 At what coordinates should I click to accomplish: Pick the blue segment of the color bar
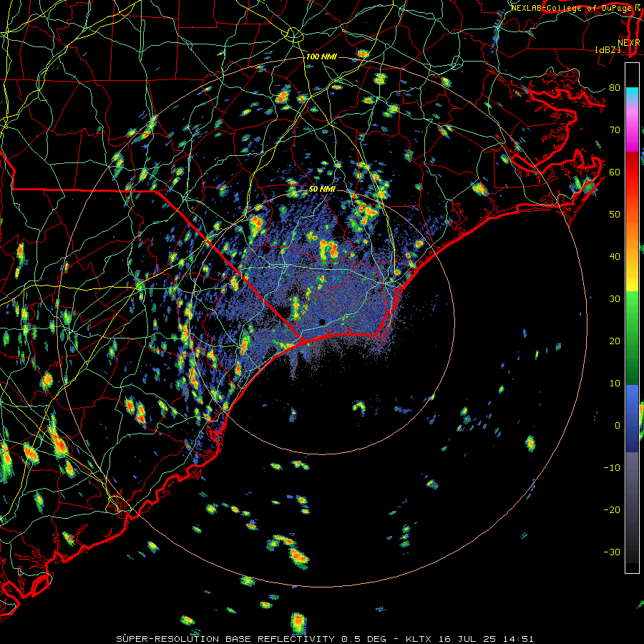632,419
